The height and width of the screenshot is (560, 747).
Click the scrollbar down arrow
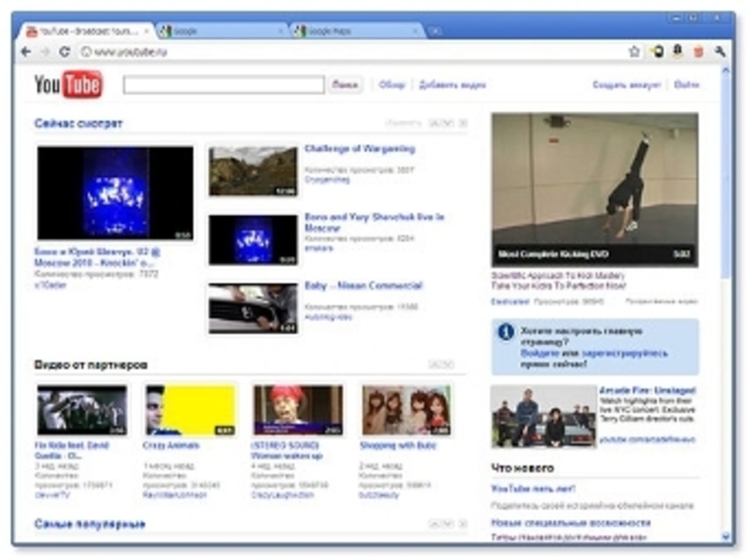(726, 536)
